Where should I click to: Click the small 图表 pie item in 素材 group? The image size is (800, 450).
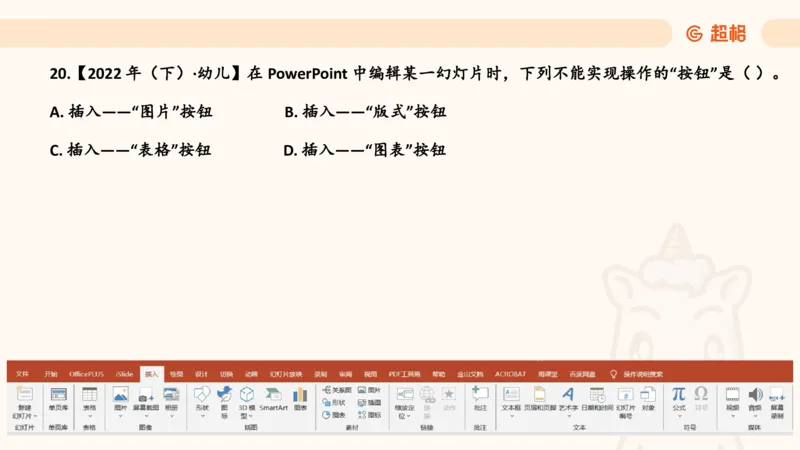(x=334, y=415)
